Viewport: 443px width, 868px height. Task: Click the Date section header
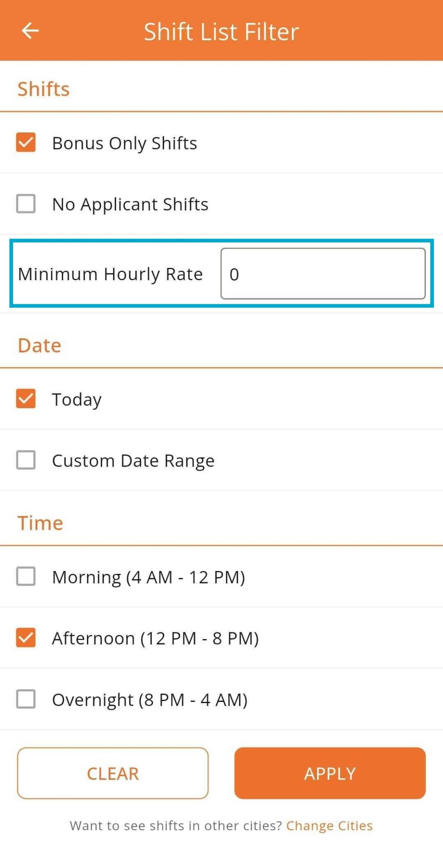click(39, 345)
